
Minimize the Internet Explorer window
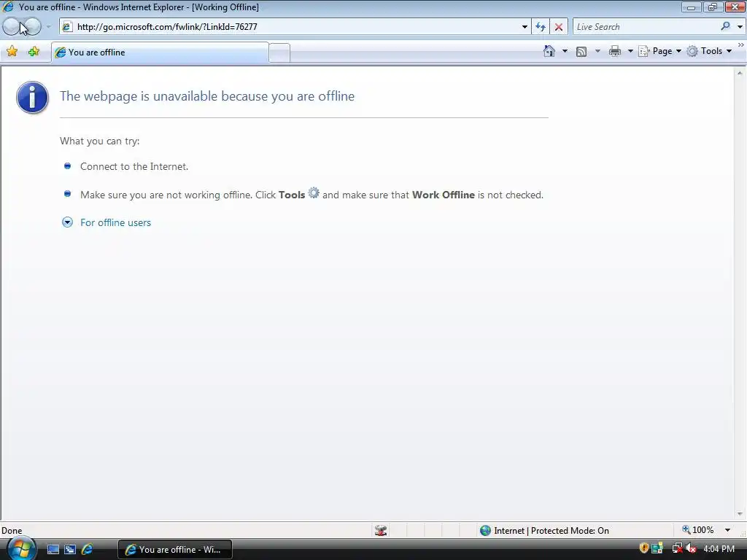[691, 7]
